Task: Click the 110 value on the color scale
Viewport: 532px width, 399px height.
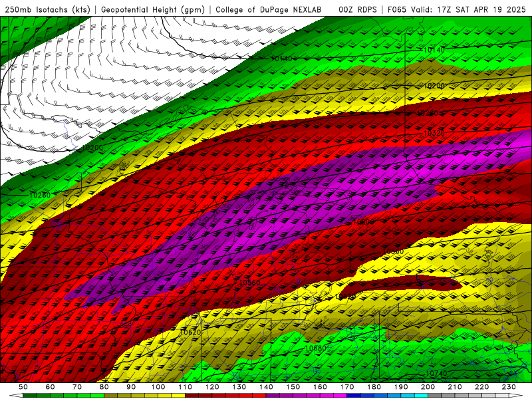Action: point(186,387)
